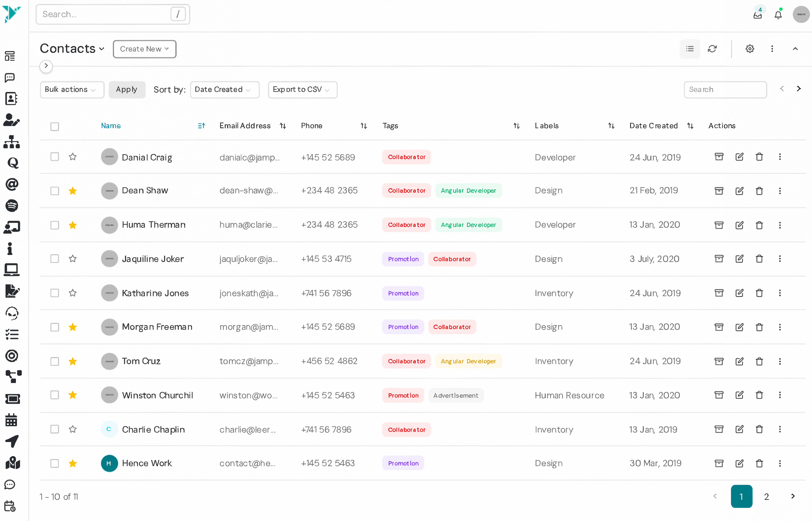Sort the table by Email Address column
812x521 pixels.
(283, 126)
